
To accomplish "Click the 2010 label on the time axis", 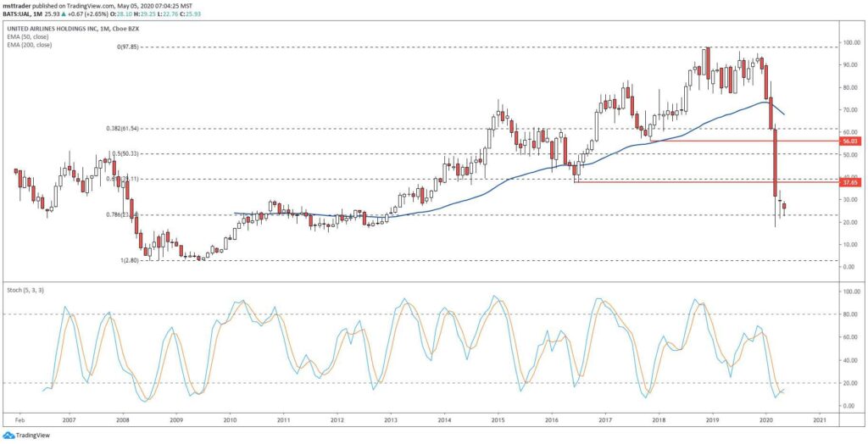I will point(231,421).
